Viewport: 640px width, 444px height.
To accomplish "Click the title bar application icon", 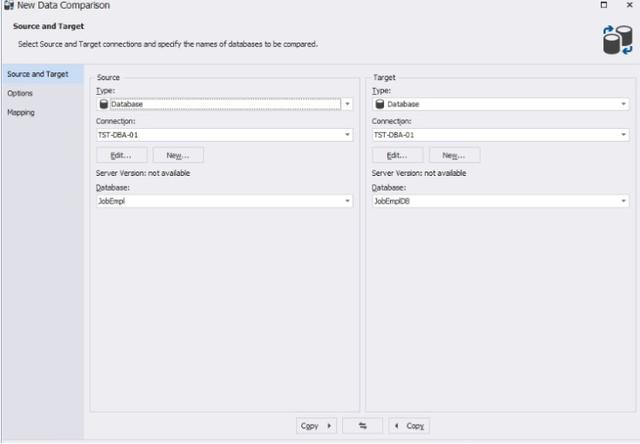I will pyautogui.click(x=9, y=5).
